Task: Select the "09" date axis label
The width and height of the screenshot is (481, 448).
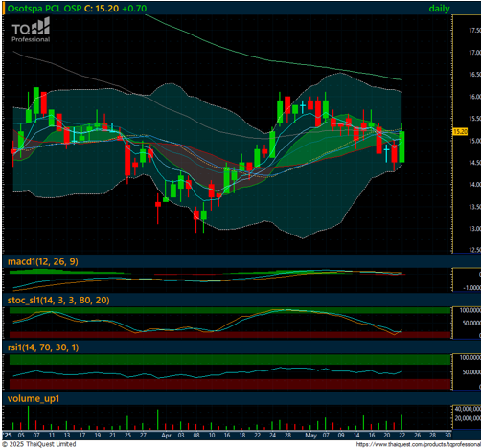Action: tap(341, 436)
